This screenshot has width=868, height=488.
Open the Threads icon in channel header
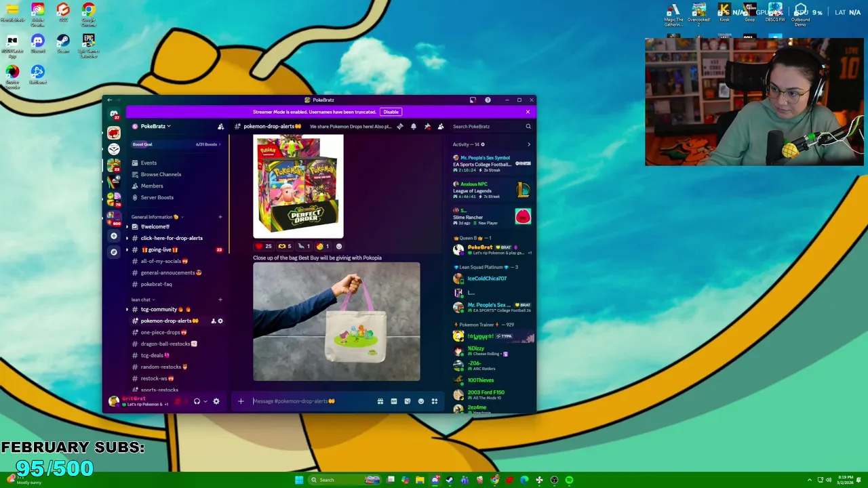coord(399,127)
